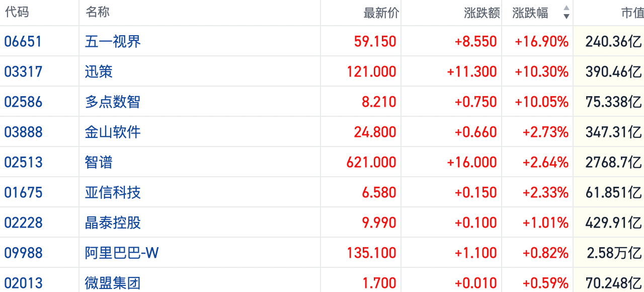644x292 pixels.
Task: Open the 晶泰控股 stock page
Action: click(113, 223)
